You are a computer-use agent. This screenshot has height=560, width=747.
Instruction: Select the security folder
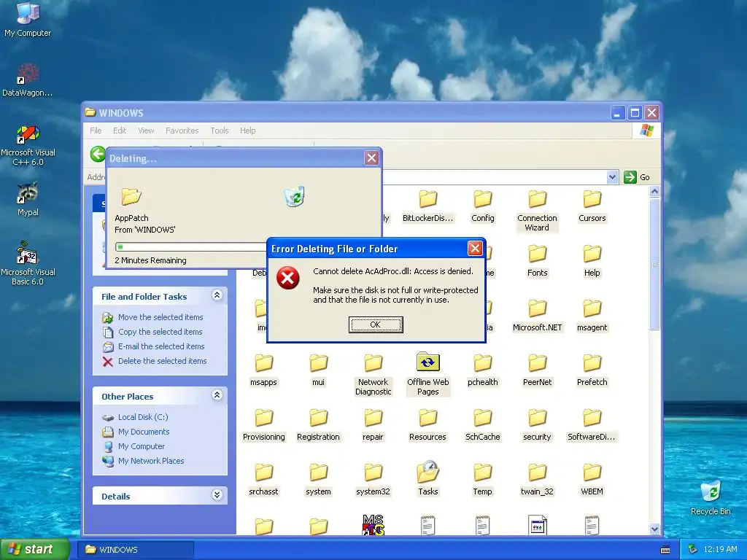click(x=537, y=425)
